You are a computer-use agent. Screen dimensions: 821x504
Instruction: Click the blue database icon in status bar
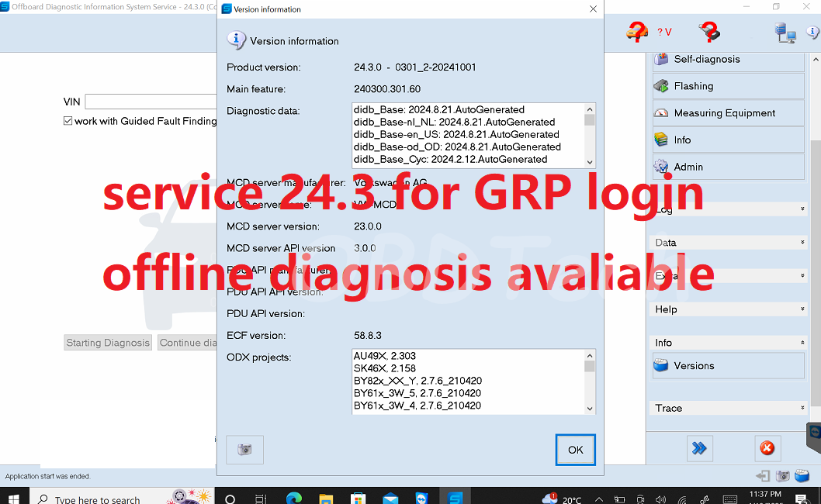pos(802,475)
